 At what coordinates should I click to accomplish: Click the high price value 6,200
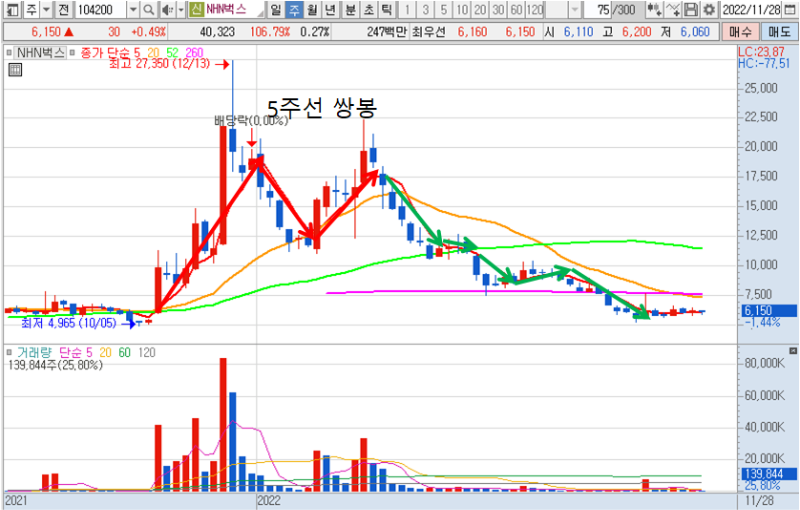(637, 32)
